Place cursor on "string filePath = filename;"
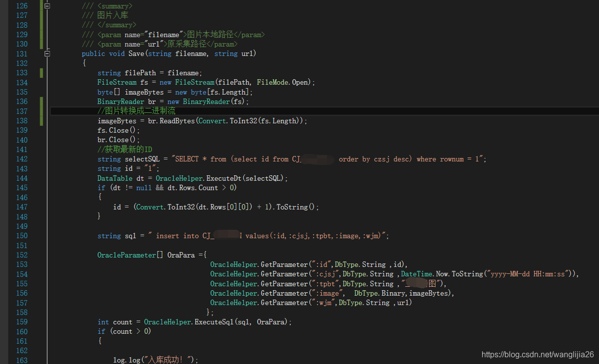 coord(150,73)
